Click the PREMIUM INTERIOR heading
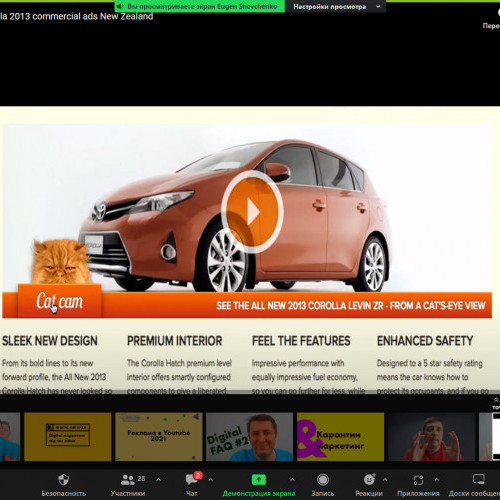The image size is (500, 500). tap(175, 341)
